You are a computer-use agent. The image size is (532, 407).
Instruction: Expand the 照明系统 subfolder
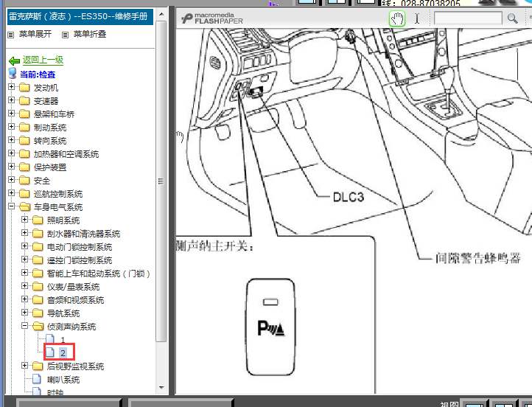pyautogui.click(x=24, y=219)
